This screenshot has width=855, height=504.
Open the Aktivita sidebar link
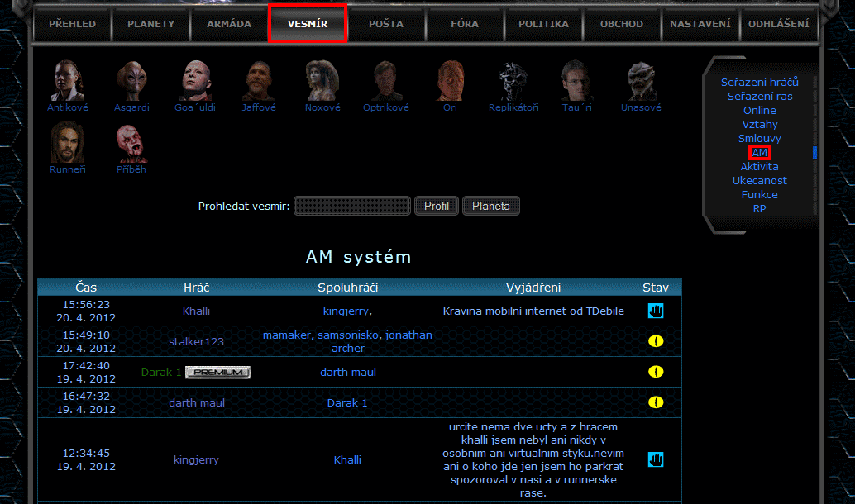759,167
